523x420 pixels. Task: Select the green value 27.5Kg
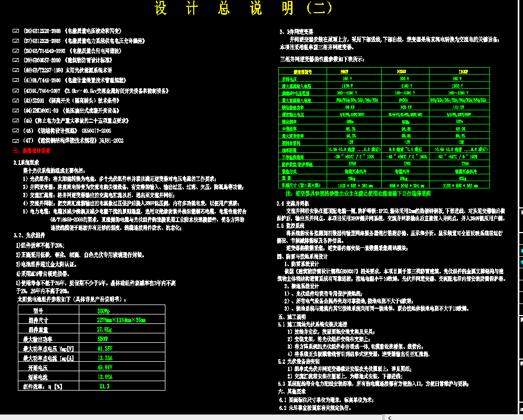[x=104, y=330]
